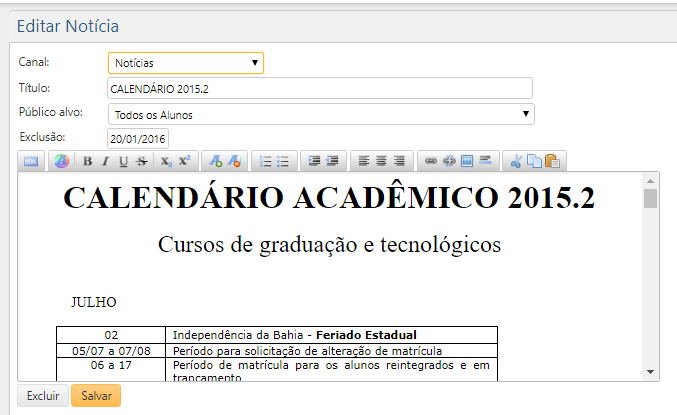
Task: Click the heading CALENDÁRIO ACADÊMICO 2015.2
Action: (329, 198)
